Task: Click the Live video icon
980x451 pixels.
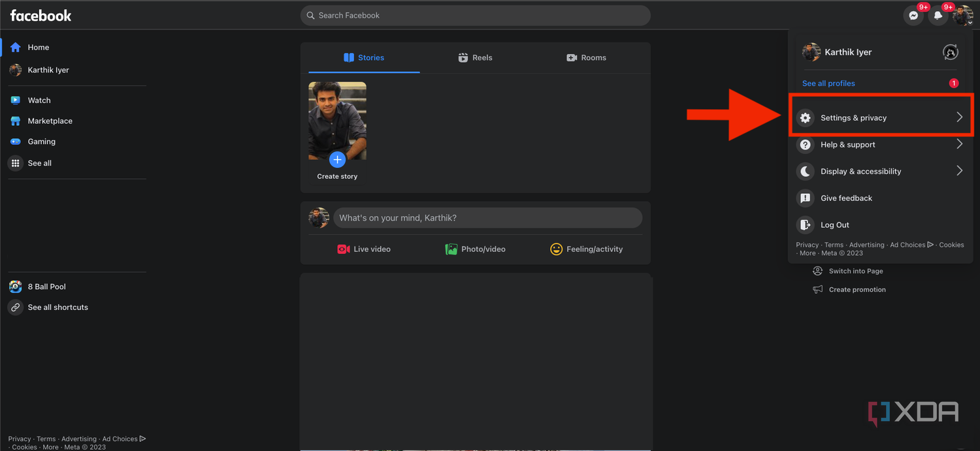Action: tap(344, 249)
